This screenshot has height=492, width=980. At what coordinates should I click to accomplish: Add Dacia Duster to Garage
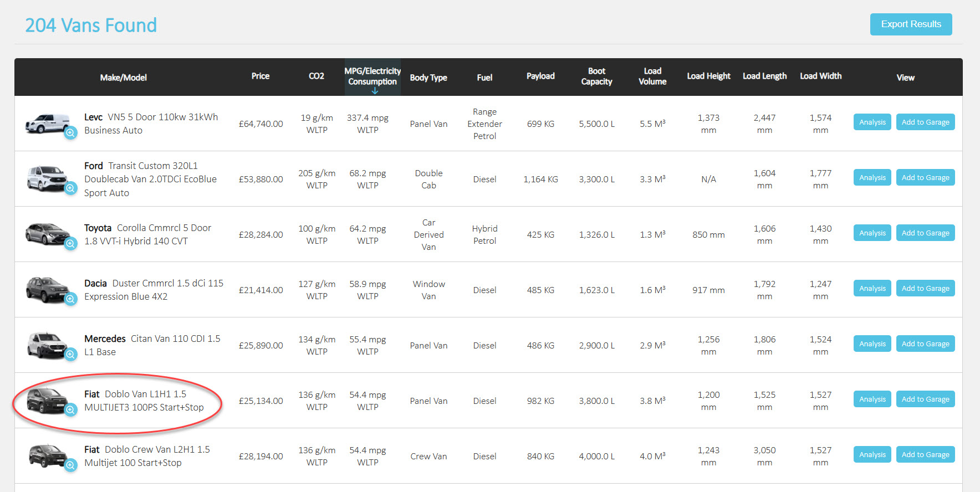925,288
